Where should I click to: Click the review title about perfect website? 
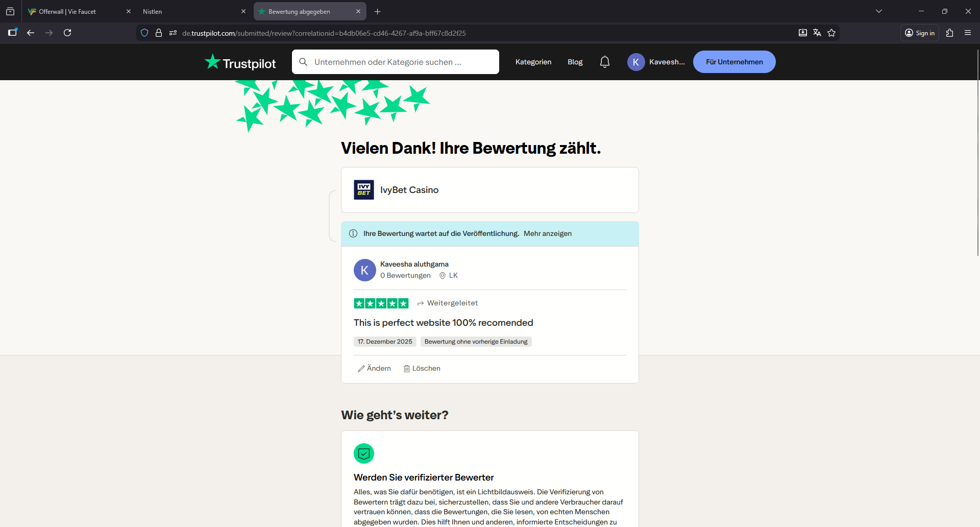[x=444, y=323]
